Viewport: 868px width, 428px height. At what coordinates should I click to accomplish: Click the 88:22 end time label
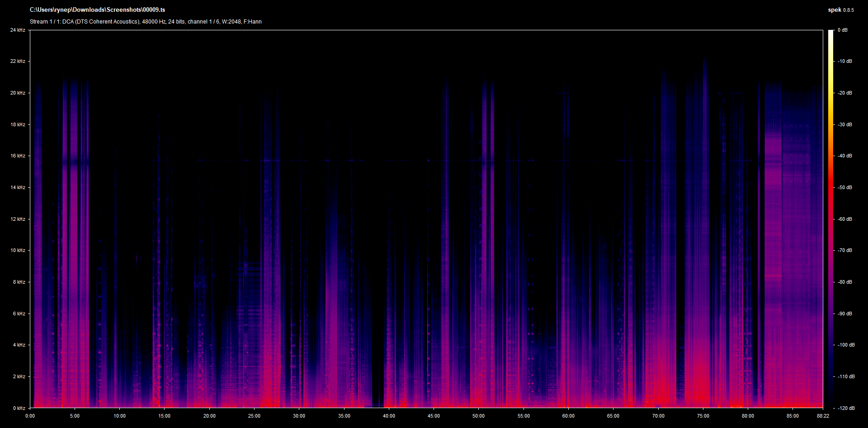tap(823, 416)
